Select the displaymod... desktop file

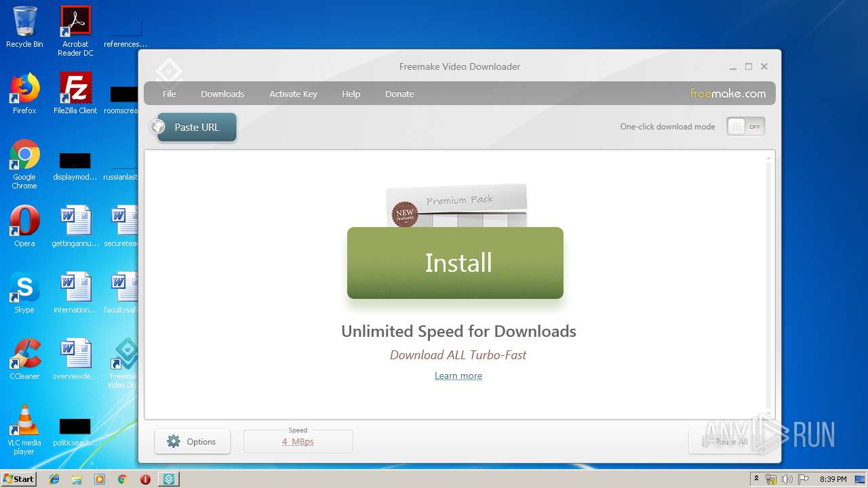point(75,168)
